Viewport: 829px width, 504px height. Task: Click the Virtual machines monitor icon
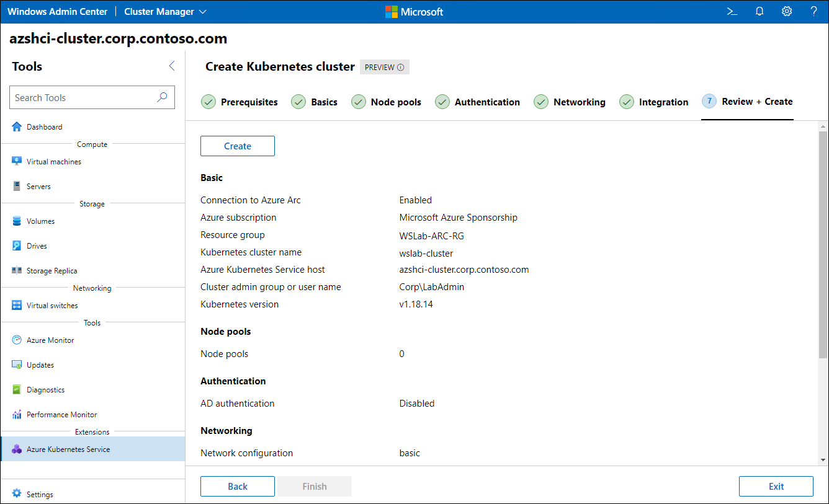pyautogui.click(x=17, y=161)
